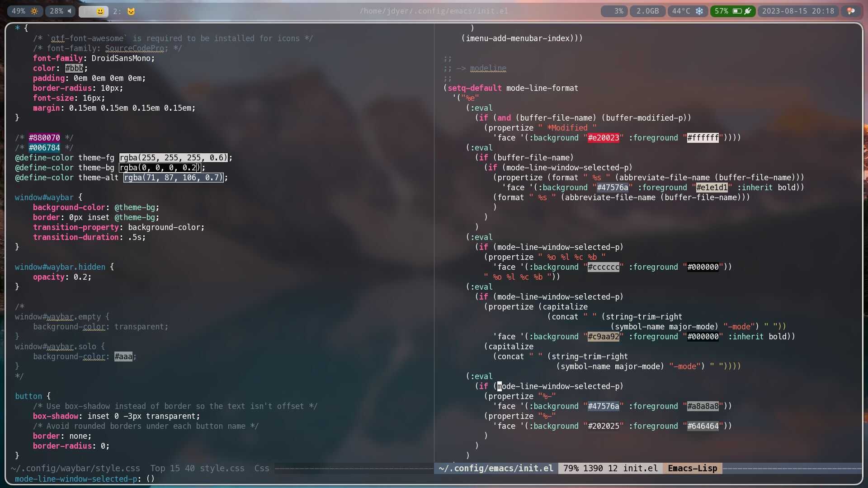Click the #c9aa92 tan color swatch

603,337
